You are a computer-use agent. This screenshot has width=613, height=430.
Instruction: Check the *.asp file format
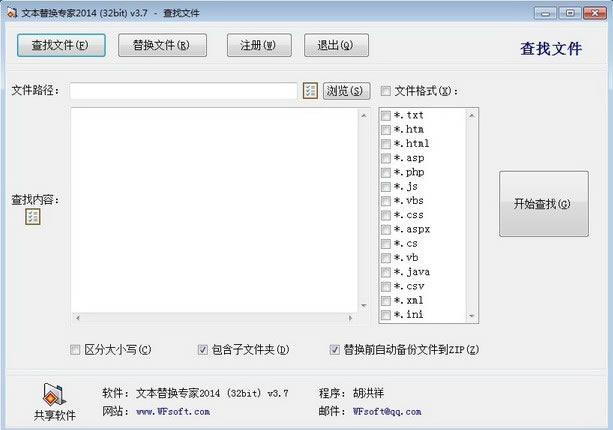[x=386, y=158]
